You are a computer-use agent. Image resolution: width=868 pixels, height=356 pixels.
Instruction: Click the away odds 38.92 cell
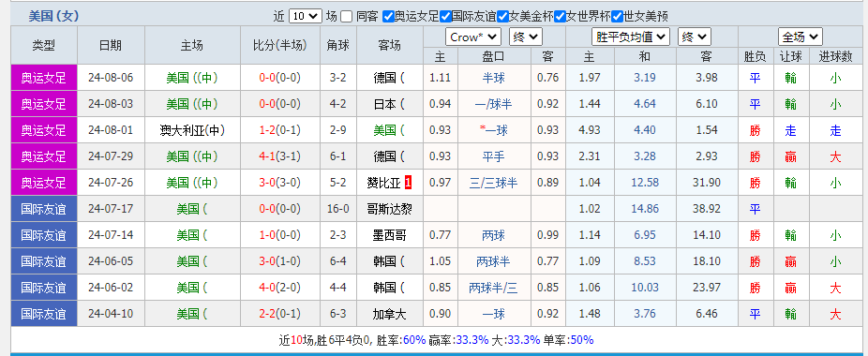click(x=707, y=209)
